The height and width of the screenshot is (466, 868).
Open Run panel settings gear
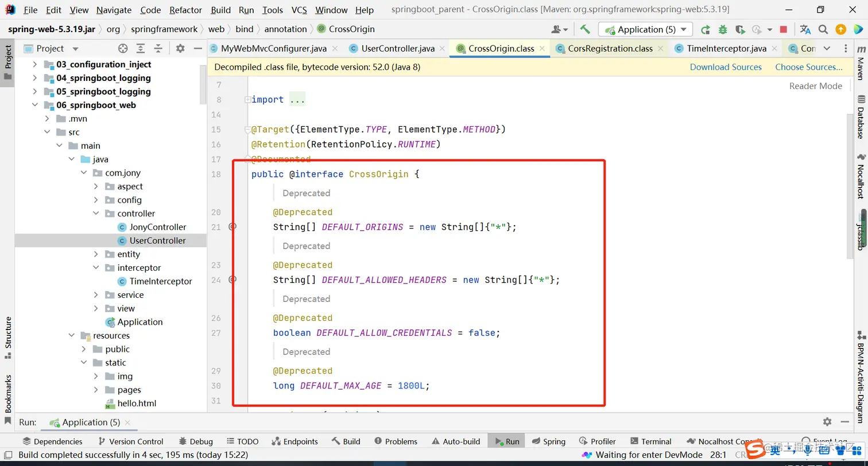point(827,422)
